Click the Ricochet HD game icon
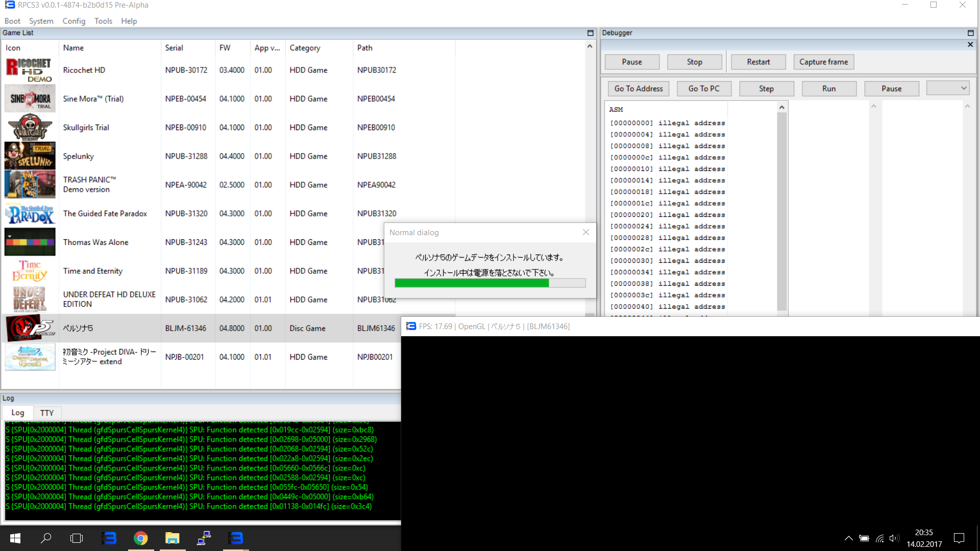 (x=30, y=70)
